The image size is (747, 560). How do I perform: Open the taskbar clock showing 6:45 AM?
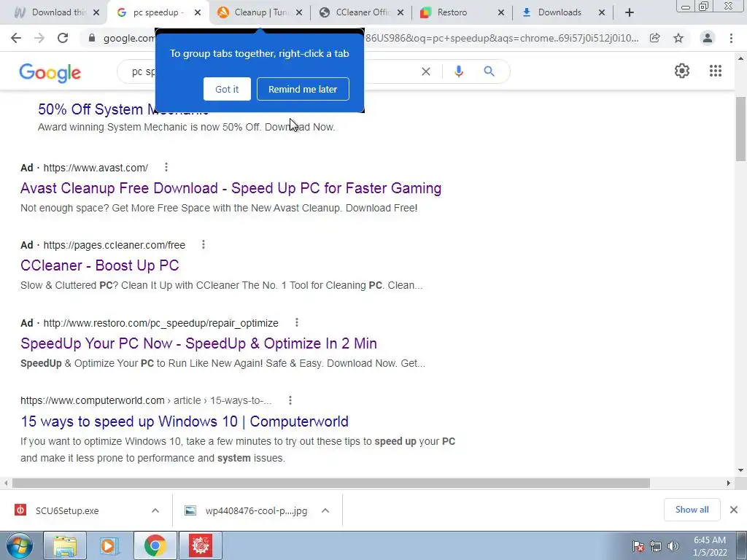(x=710, y=546)
